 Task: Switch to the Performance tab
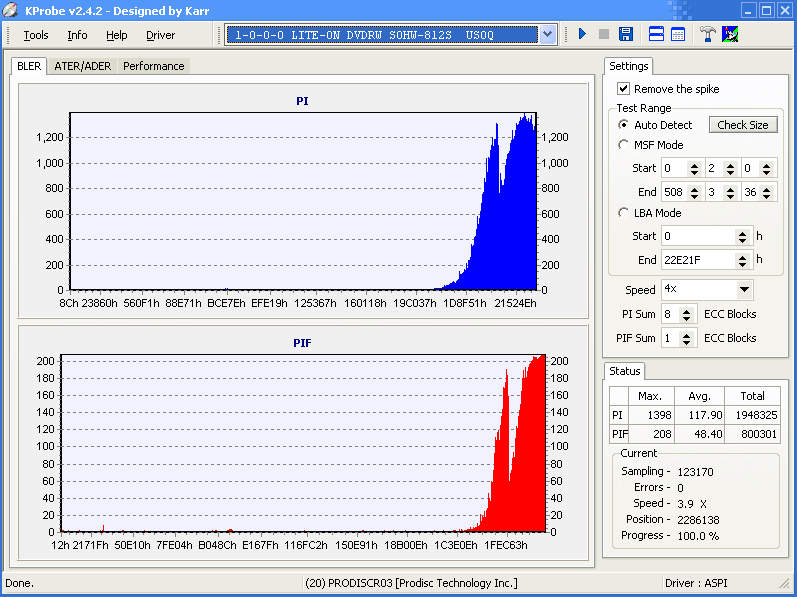154,66
